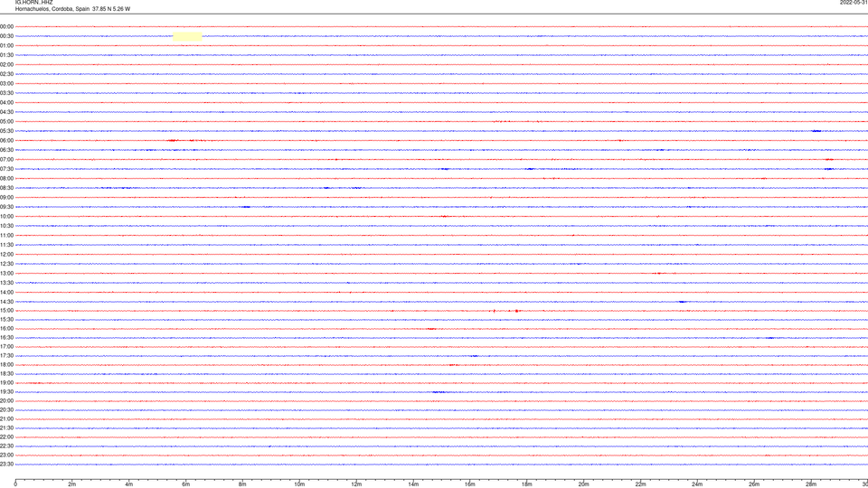Pick the 10:30 row time label
This screenshot has width=868, height=488.
(x=6, y=226)
